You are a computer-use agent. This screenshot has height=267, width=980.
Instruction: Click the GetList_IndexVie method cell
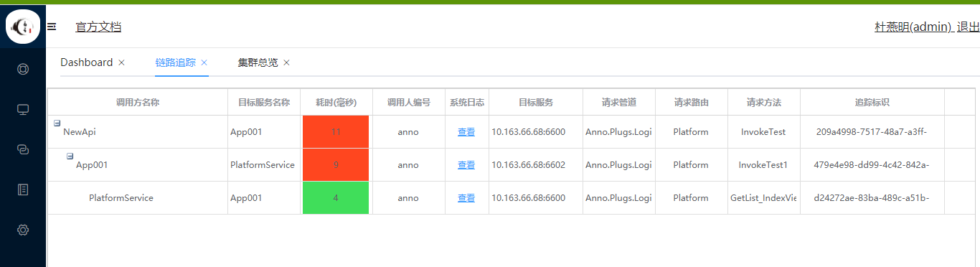pos(764,198)
